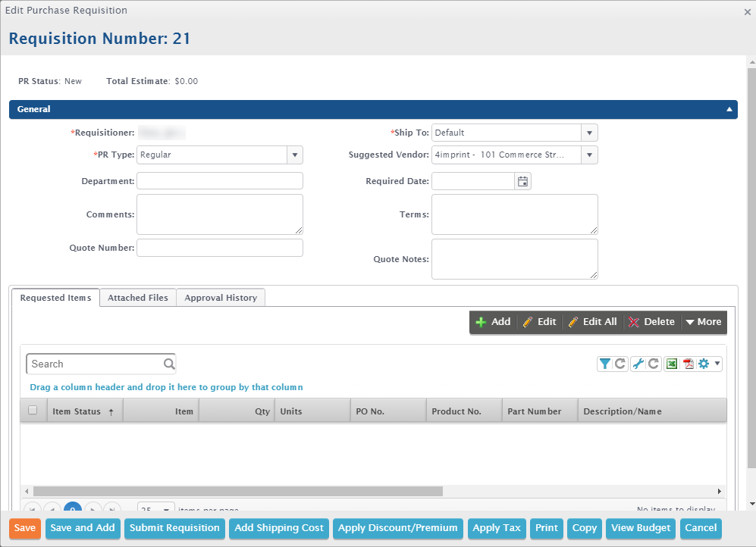Image resolution: width=756 pixels, height=547 pixels.
Task: Click the Add button with the green plus
Action: 493,322
